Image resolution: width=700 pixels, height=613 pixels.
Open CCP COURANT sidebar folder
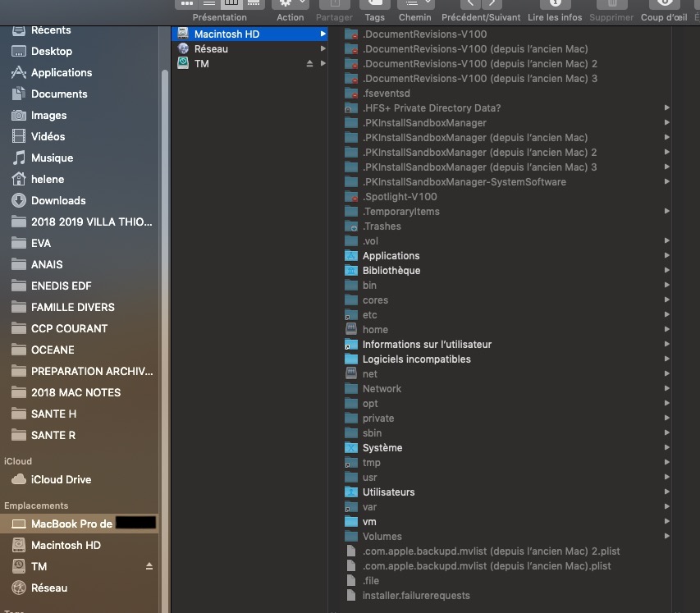point(79,328)
